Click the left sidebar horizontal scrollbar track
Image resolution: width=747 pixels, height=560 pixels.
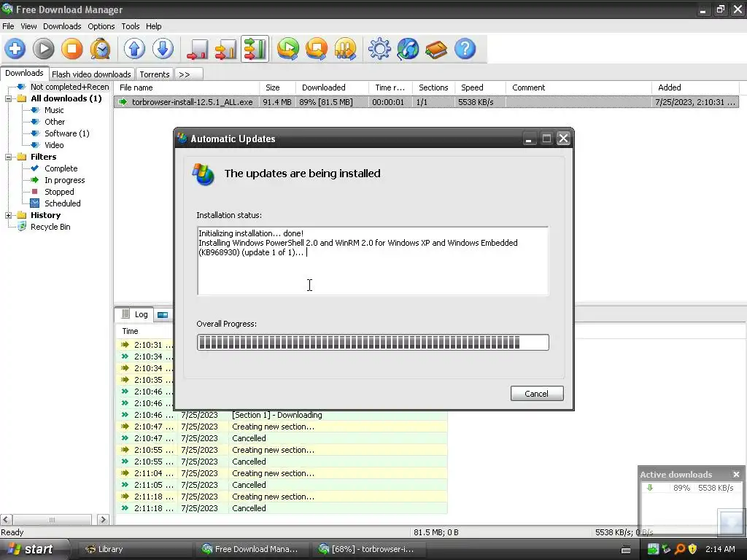[53, 519]
